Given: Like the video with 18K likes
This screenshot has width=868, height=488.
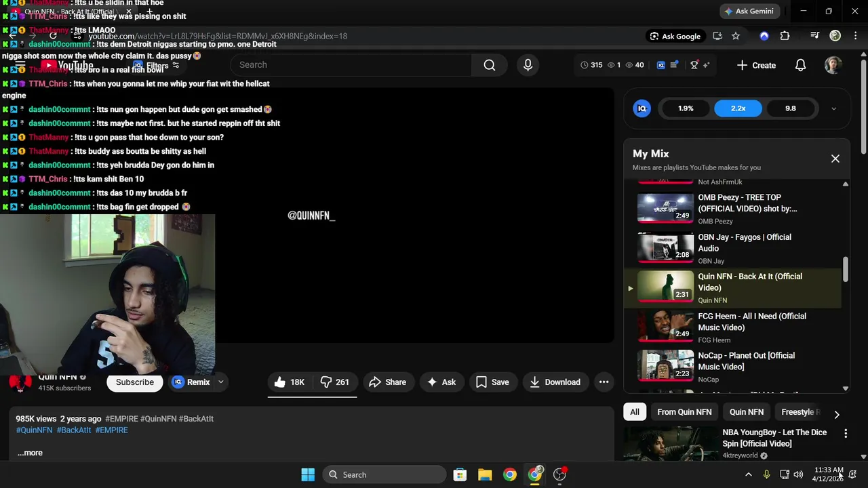Looking at the screenshot, I should pos(290,382).
